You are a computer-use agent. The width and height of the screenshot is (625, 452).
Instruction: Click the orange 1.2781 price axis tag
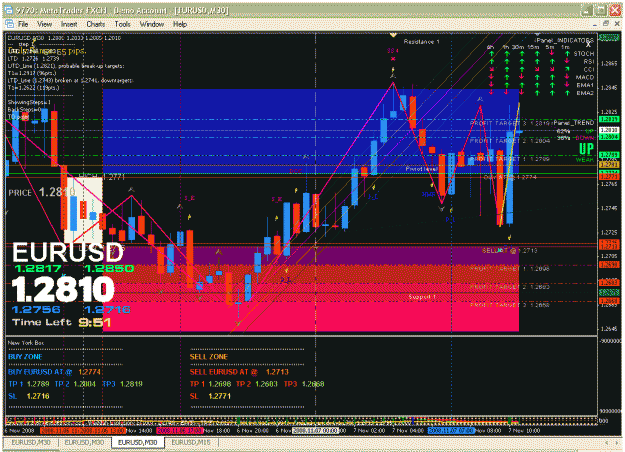tap(609, 164)
